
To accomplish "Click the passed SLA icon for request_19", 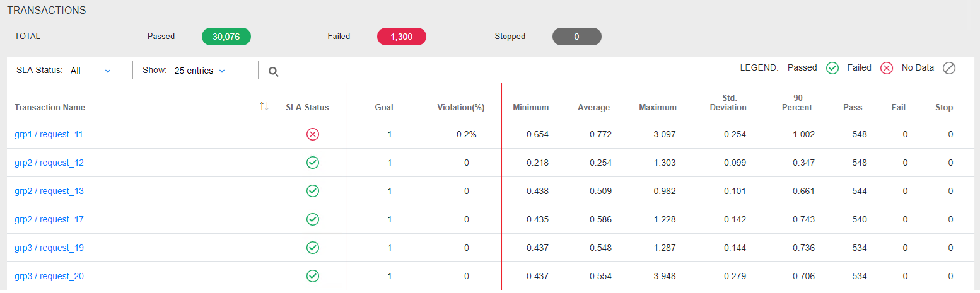I will click(312, 248).
